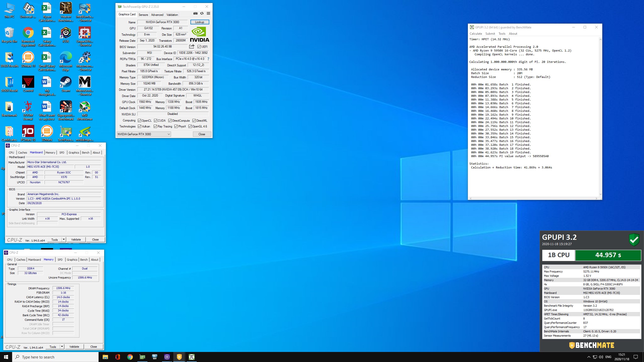Open the IntelBurnTest shortcut icon
The width and height of the screenshot is (644, 362).
click(x=85, y=12)
